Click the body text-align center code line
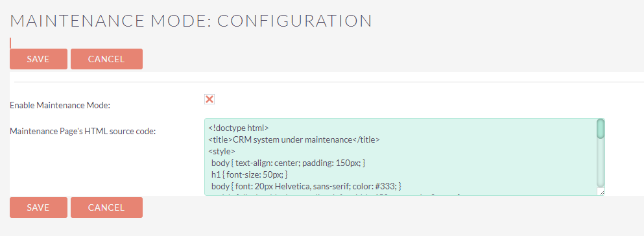Viewport: 644px width, 236px height. 289,163
